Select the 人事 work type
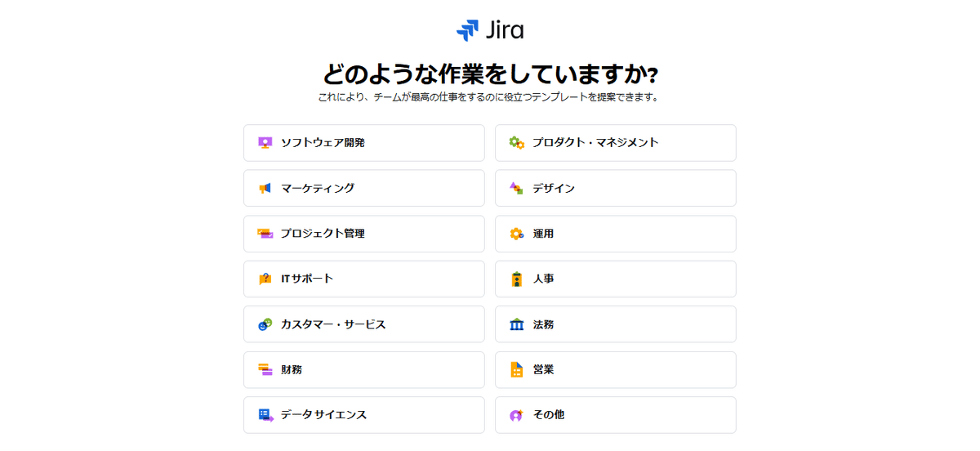The width and height of the screenshot is (980, 451). point(616,279)
